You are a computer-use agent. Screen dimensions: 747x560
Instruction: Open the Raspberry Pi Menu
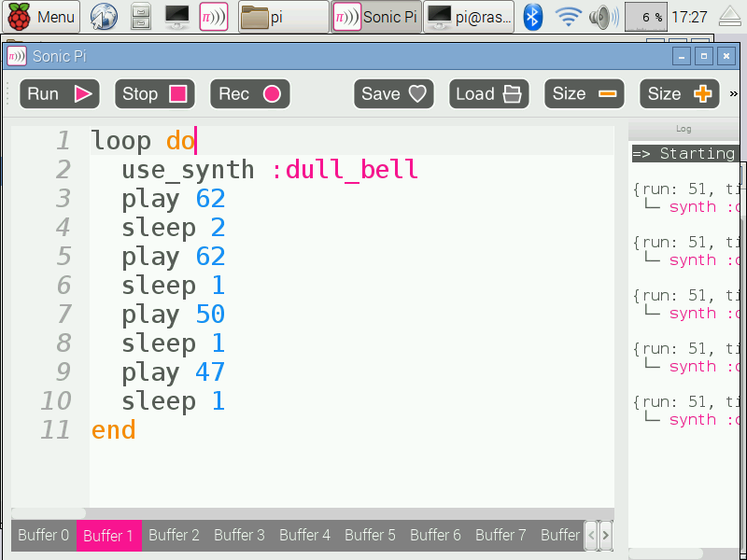pos(42,17)
